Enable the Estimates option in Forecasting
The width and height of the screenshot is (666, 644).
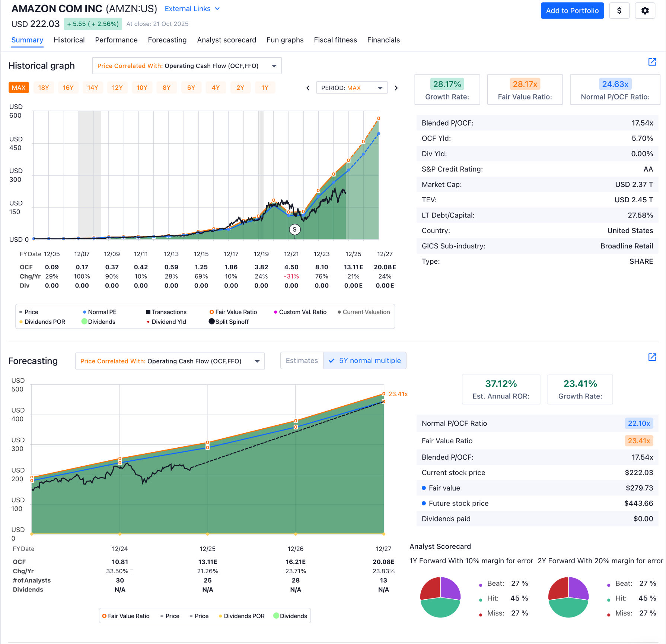tap(302, 360)
